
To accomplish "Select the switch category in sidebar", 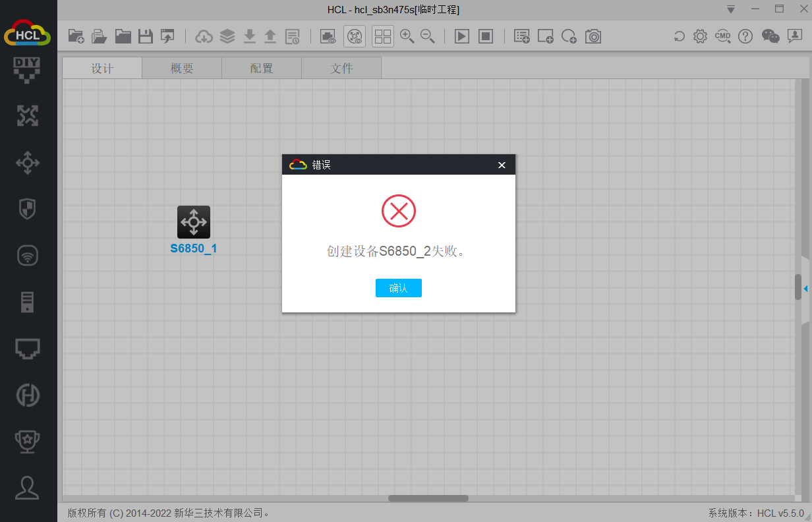I will pyautogui.click(x=27, y=163).
